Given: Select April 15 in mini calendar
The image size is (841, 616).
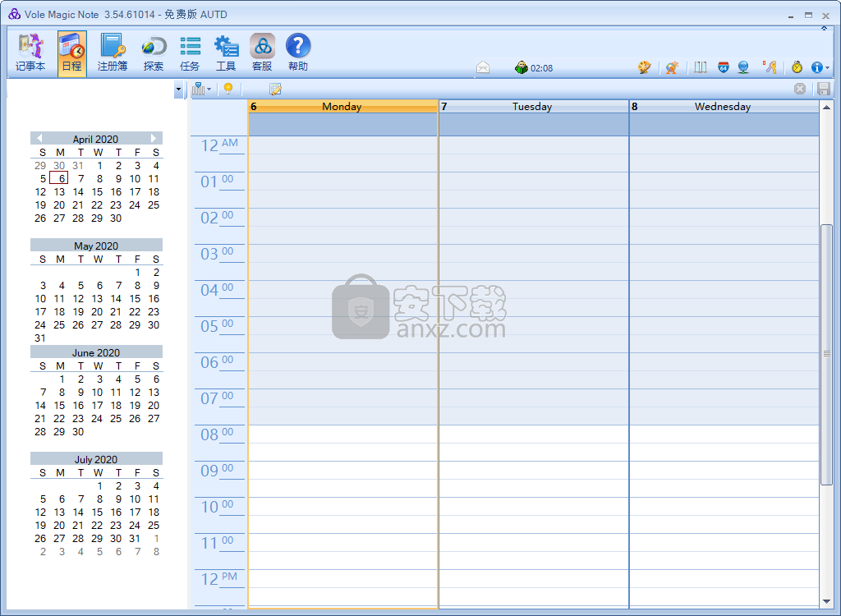Looking at the screenshot, I should pos(97,191).
